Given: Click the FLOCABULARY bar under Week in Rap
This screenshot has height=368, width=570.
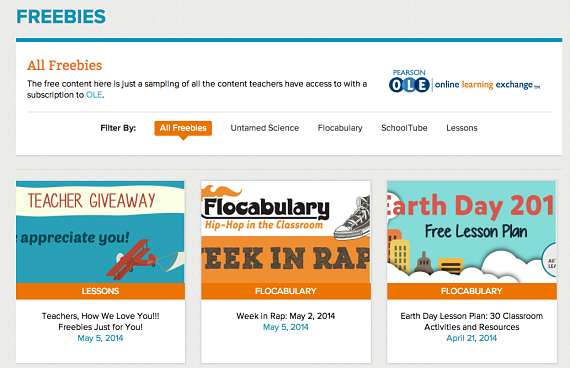Looking at the screenshot, I should pyautogui.click(x=286, y=291).
